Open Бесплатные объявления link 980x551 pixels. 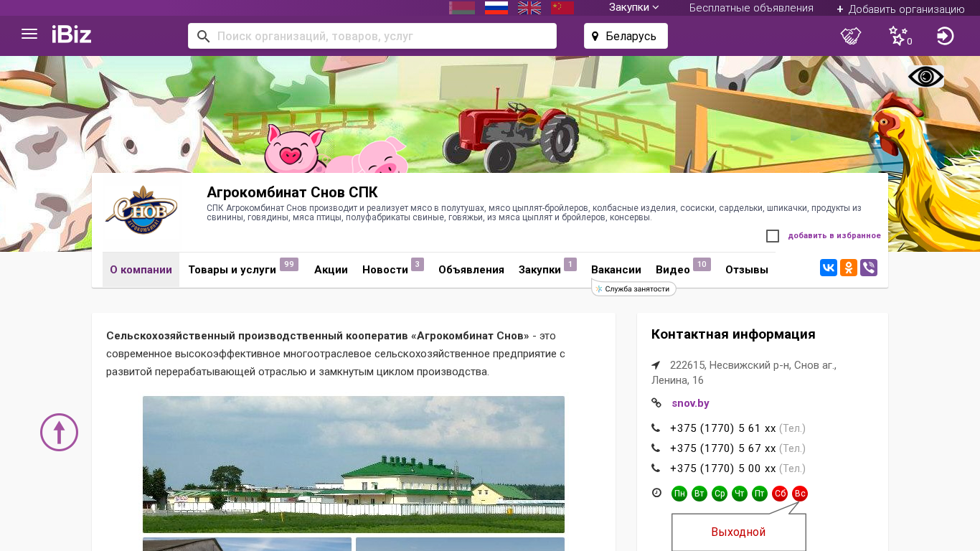pyautogui.click(x=751, y=8)
